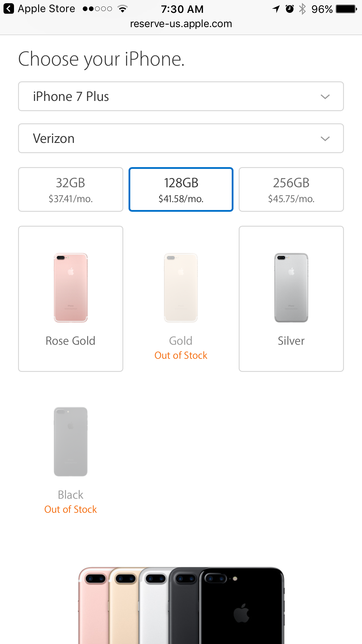Screen dimensions: 362x644
Task: Tap the Bluetooth status icon
Action: [303, 9]
